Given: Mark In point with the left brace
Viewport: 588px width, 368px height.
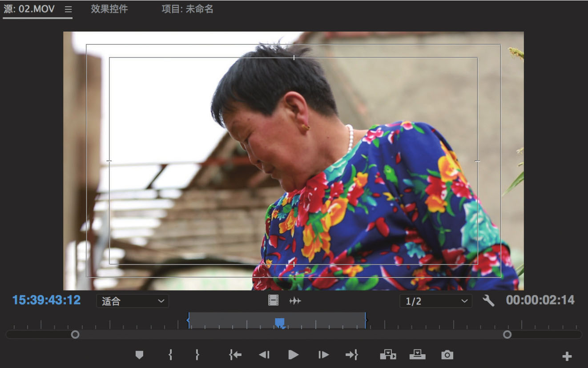Looking at the screenshot, I should coord(170,355).
